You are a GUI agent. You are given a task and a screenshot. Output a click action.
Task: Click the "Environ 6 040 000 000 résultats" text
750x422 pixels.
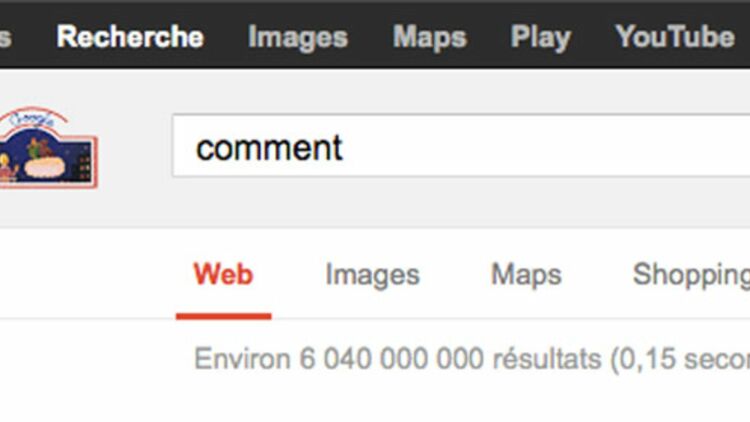coord(397,359)
